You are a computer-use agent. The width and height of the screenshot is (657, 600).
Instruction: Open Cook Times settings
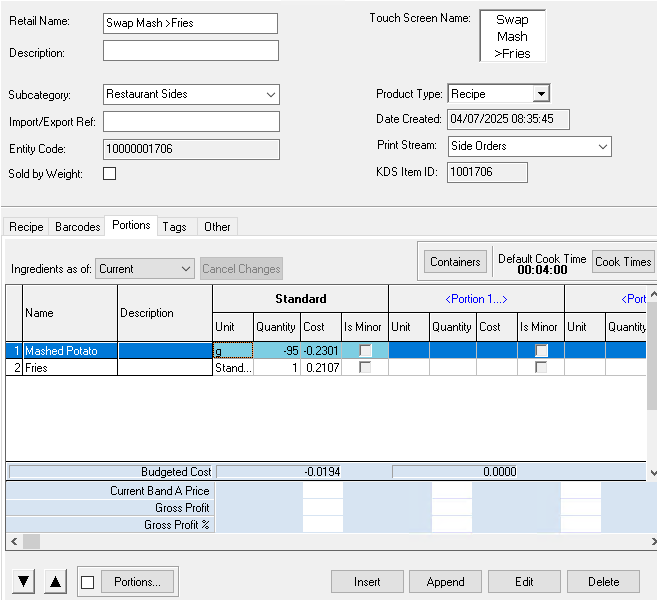click(x=623, y=262)
